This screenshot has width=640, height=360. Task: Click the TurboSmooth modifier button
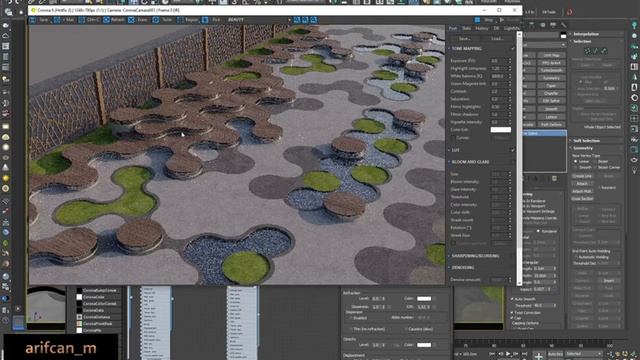point(551,71)
